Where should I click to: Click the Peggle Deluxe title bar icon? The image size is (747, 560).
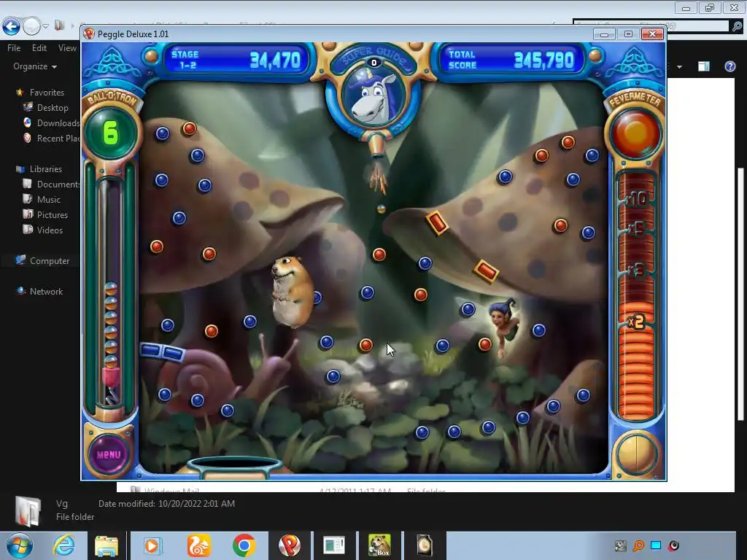[x=89, y=34]
